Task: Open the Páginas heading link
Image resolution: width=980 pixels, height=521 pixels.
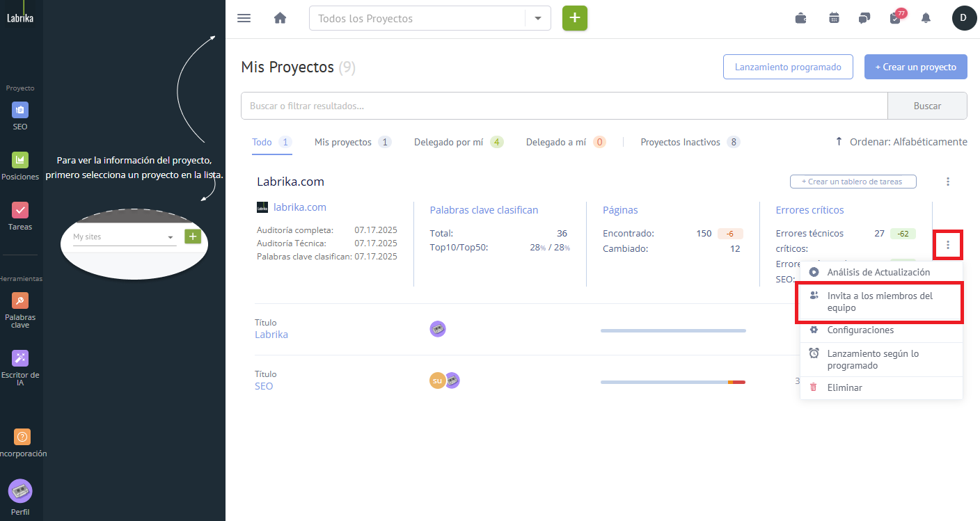Action: tap(620, 210)
